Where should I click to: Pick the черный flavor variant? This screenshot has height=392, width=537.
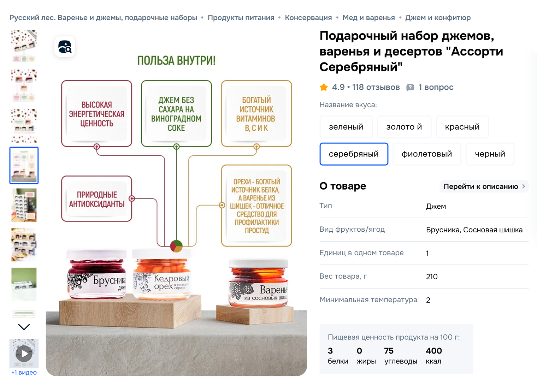[x=490, y=154]
